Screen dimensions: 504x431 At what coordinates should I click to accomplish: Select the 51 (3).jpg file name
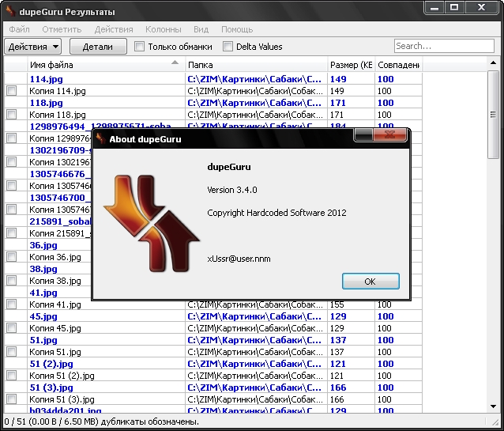[51, 388]
